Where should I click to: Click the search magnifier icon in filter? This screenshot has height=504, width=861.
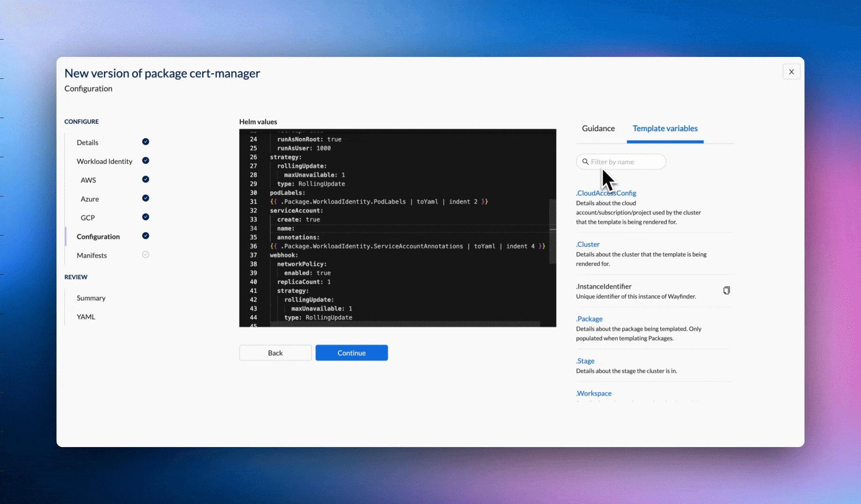coord(585,162)
